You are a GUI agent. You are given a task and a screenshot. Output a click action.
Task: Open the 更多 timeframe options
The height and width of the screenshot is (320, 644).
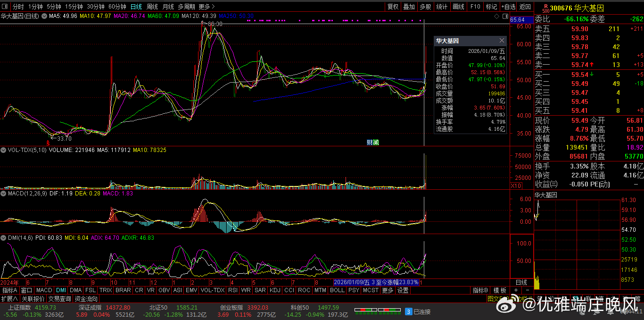206,7
